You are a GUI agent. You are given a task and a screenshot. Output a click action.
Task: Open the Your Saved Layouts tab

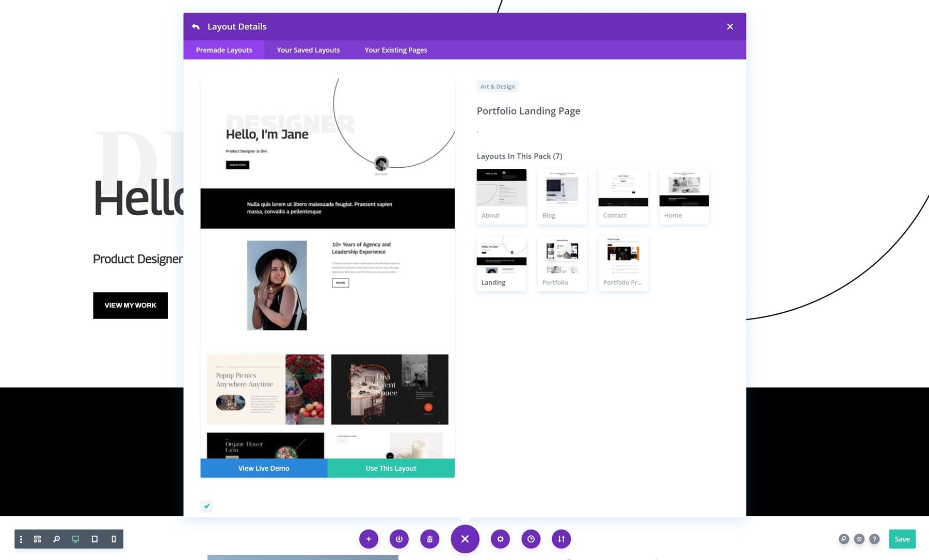308,50
